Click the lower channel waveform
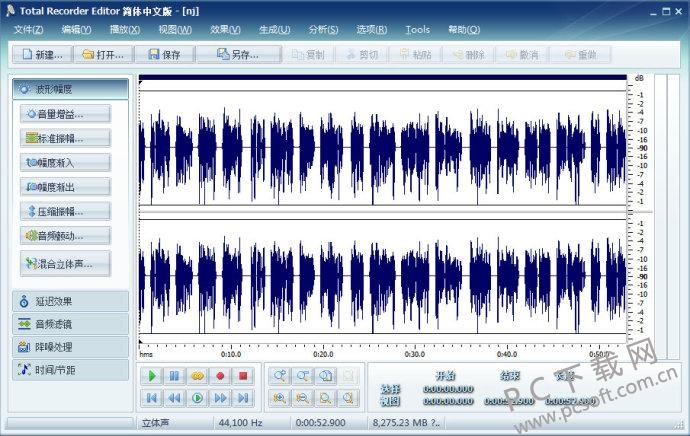Viewport: 690px width, 436px height. tap(382, 276)
